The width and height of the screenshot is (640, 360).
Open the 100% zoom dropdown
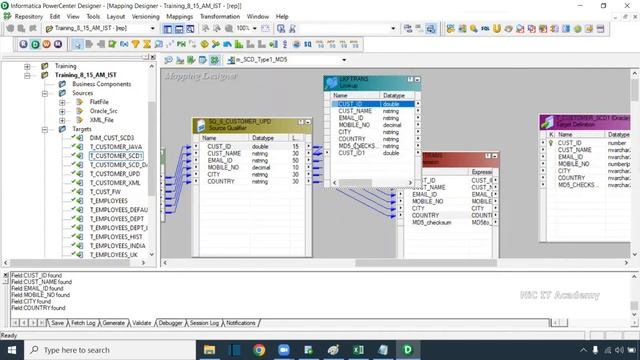point(254,28)
